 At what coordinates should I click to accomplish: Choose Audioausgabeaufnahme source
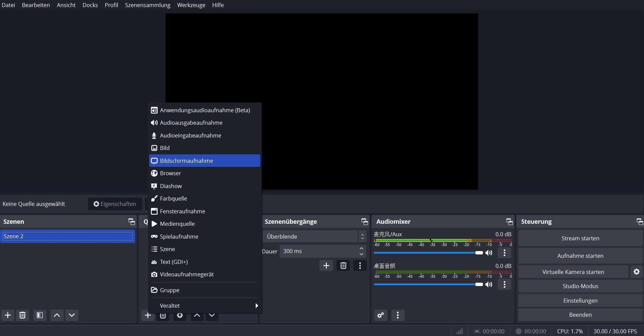(205, 123)
